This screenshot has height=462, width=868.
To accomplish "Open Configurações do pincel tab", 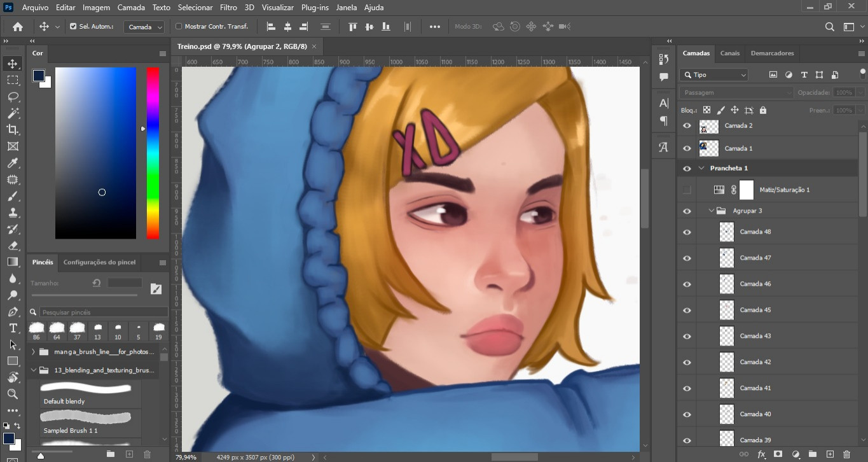I will tap(99, 262).
